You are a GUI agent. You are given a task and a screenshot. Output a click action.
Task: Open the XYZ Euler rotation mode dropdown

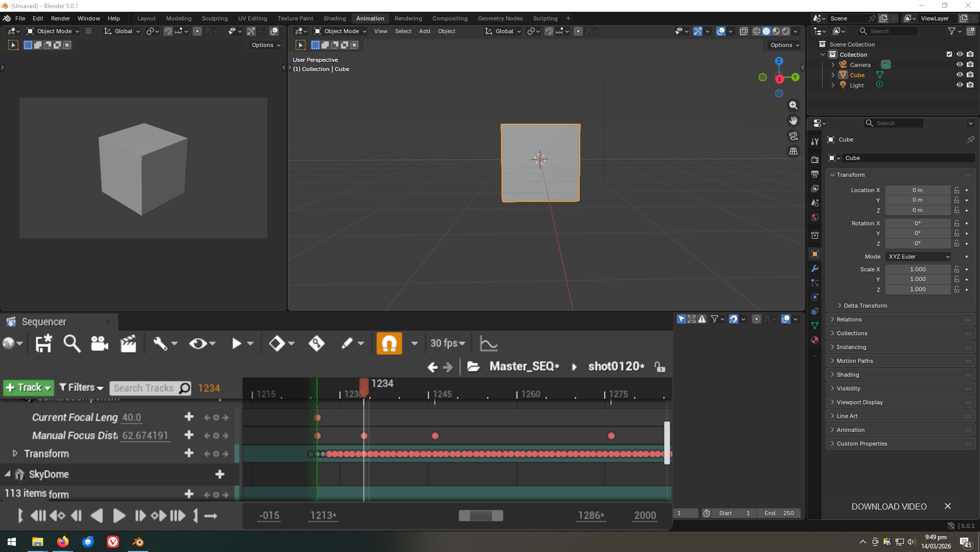click(918, 257)
